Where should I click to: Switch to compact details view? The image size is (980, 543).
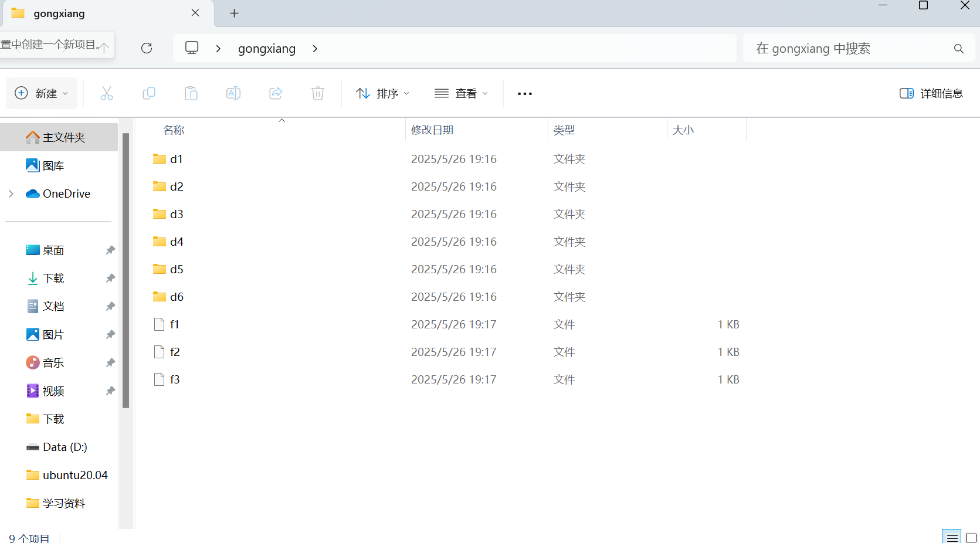point(951,536)
